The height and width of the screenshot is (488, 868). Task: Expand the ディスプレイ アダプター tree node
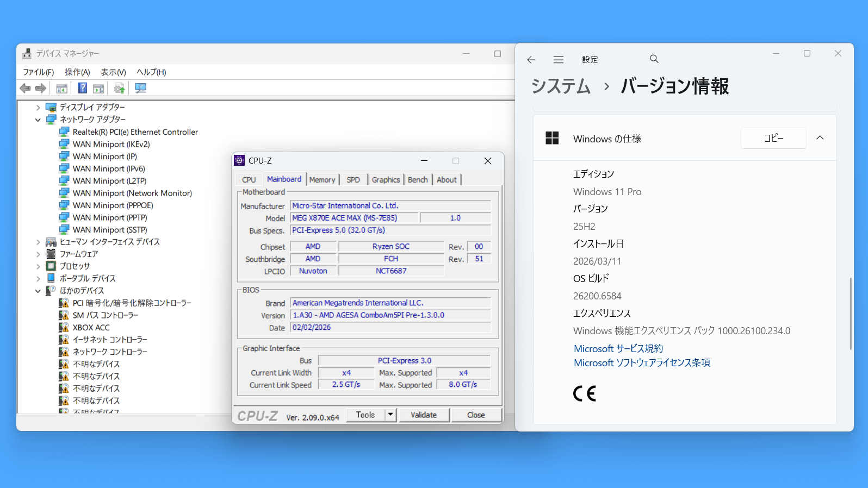tap(38, 108)
